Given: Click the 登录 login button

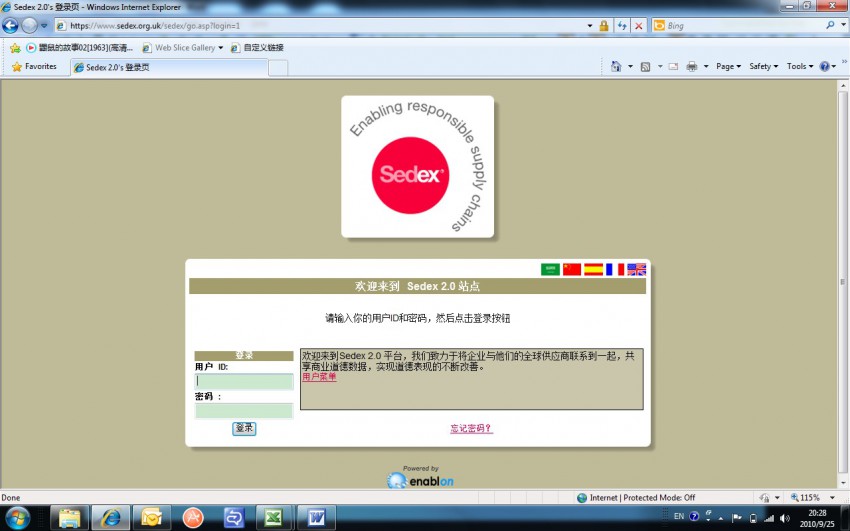Looking at the screenshot, I should point(244,428).
